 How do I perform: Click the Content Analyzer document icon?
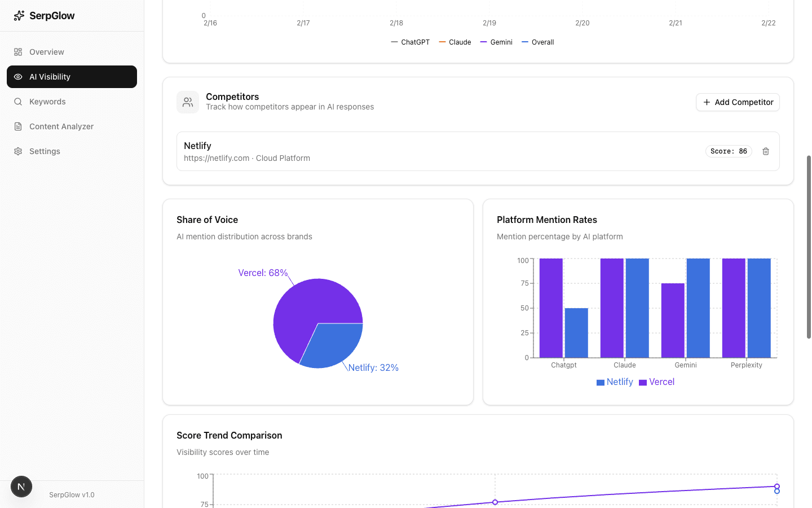17,126
